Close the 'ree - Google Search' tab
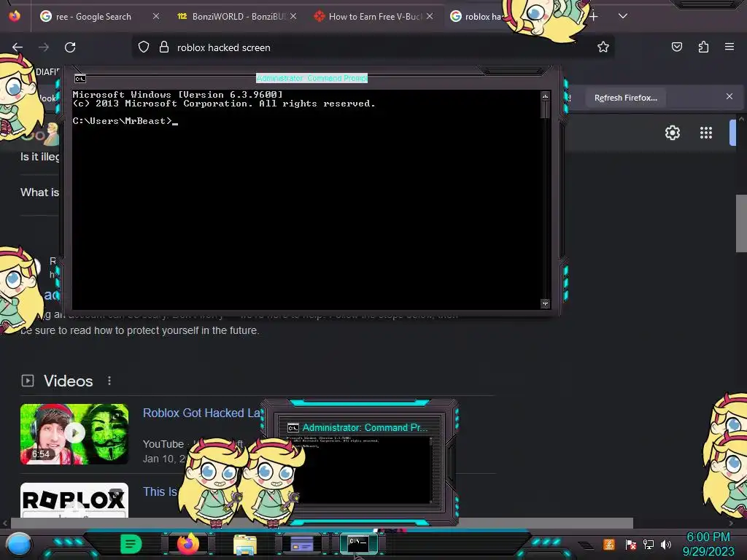This screenshot has width=747, height=560. [x=156, y=16]
